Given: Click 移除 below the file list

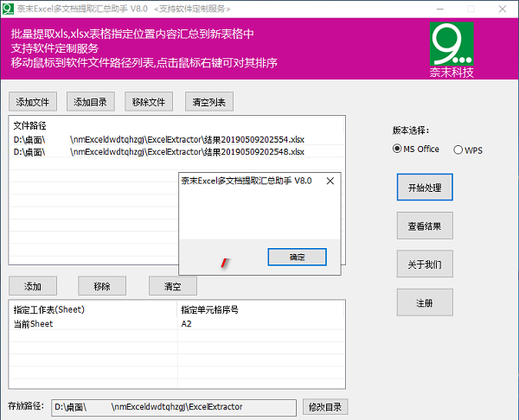Looking at the screenshot, I should (x=102, y=286).
